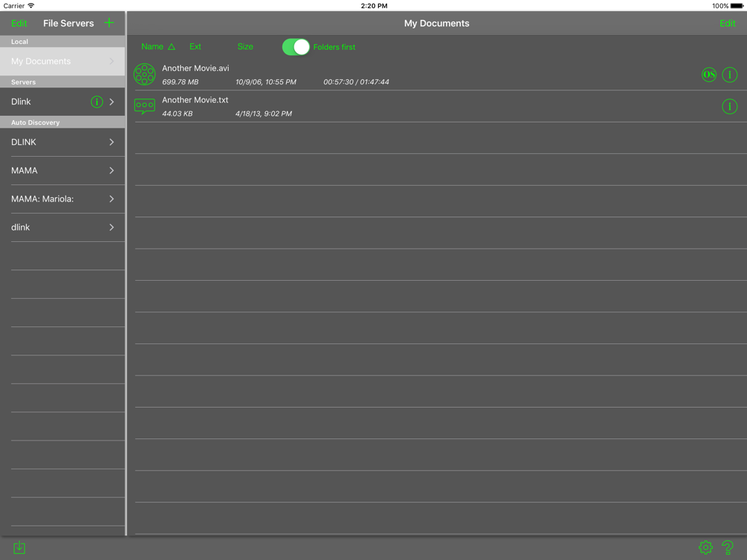Open MAMA chevron arrow
747x560 pixels.
point(111,170)
